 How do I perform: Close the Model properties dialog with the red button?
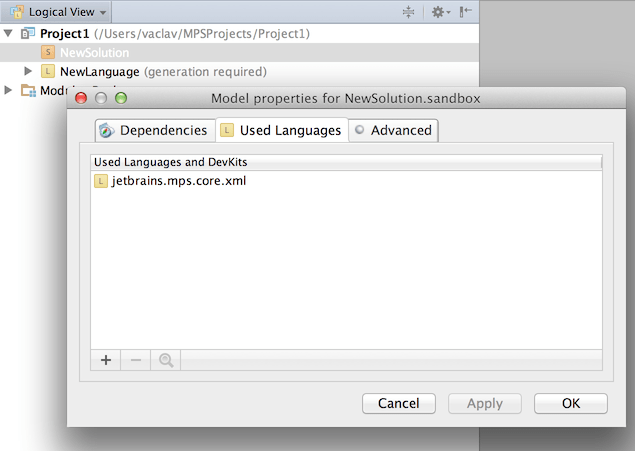(81, 98)
